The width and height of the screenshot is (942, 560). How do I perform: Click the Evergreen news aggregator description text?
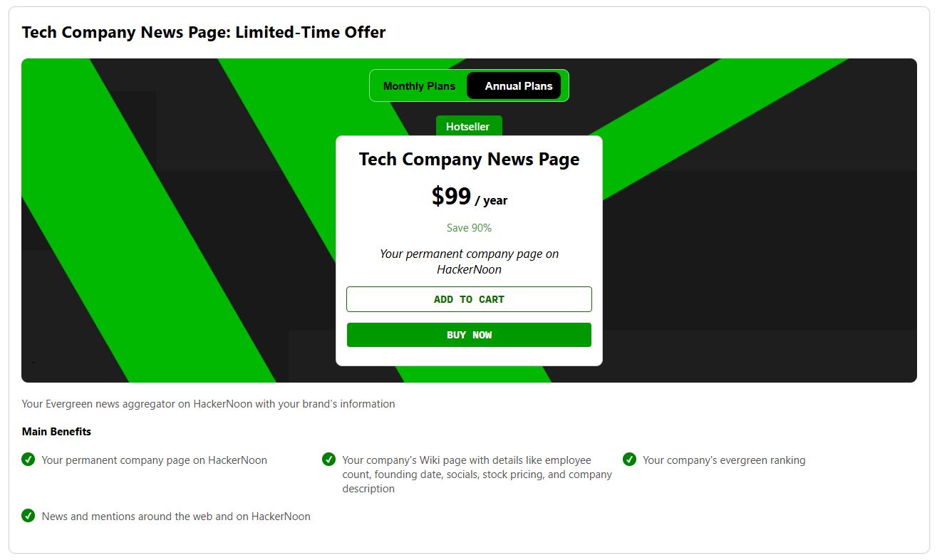[x=208, y=404]
